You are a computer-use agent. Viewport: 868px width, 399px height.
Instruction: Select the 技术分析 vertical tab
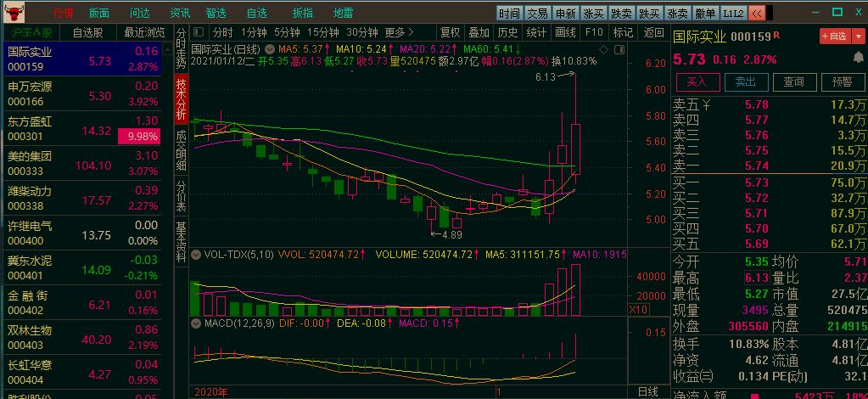pyautogui.click(x=182, y=100)
